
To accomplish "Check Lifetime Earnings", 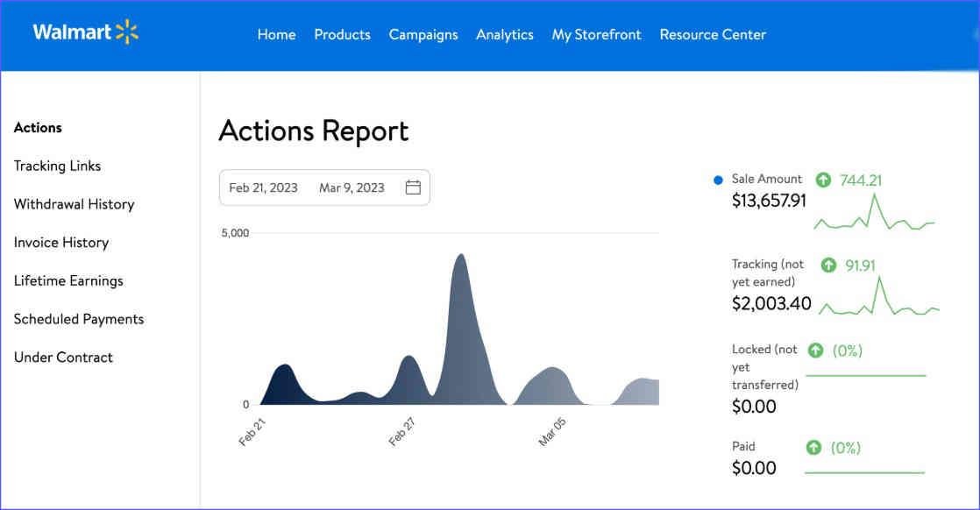I will pos(67,280).
